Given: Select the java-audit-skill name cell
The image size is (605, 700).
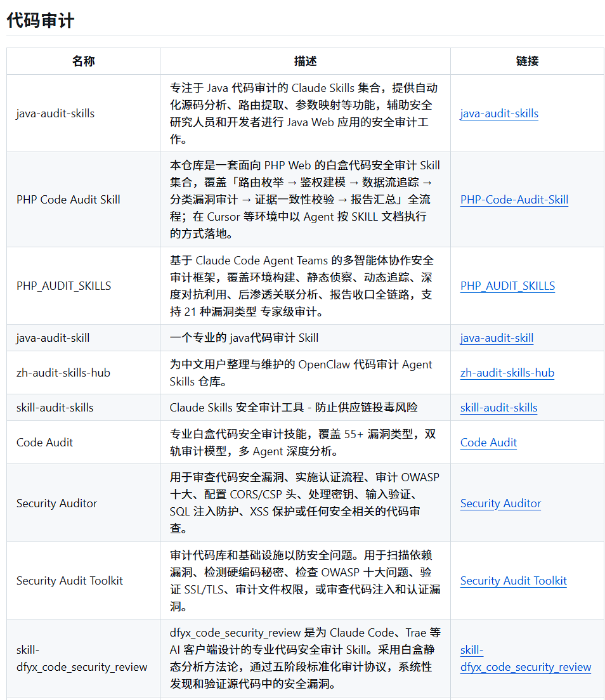Looking at the screenshot, I should pyautogui.click(x=84, y=338).
